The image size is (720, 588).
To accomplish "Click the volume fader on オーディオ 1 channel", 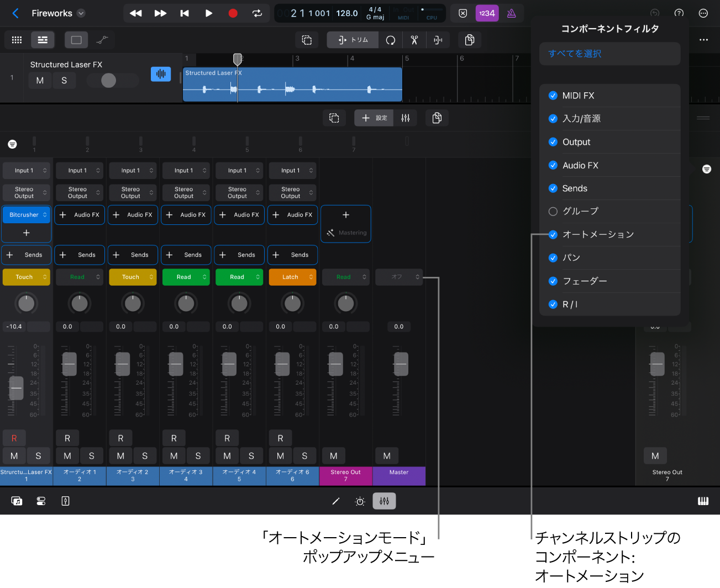I will [x=70, y=364].
